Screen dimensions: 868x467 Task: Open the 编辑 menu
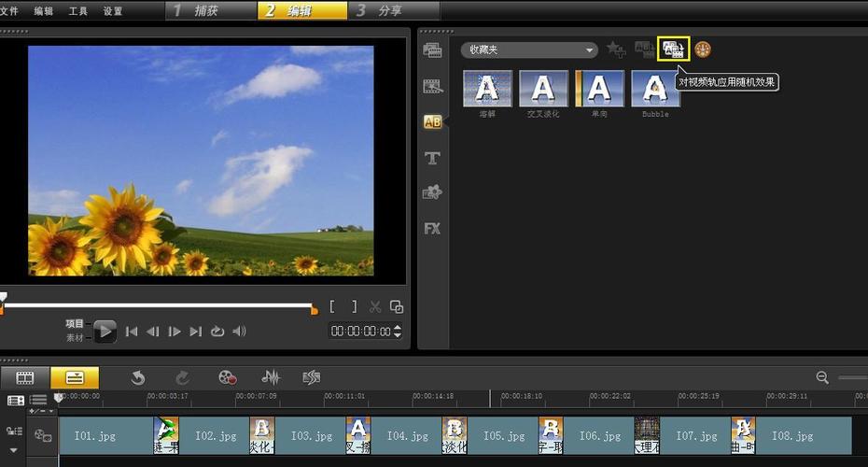[43, 10]
